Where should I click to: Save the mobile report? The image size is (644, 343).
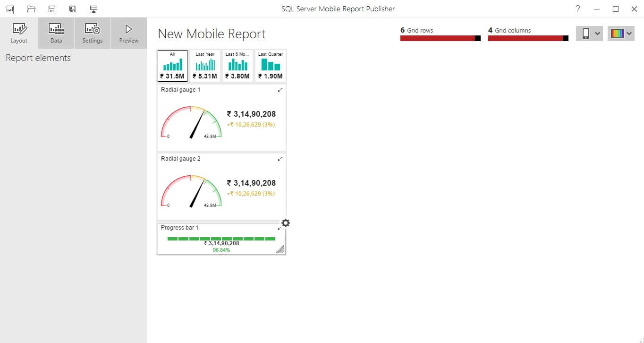[52, 9]
